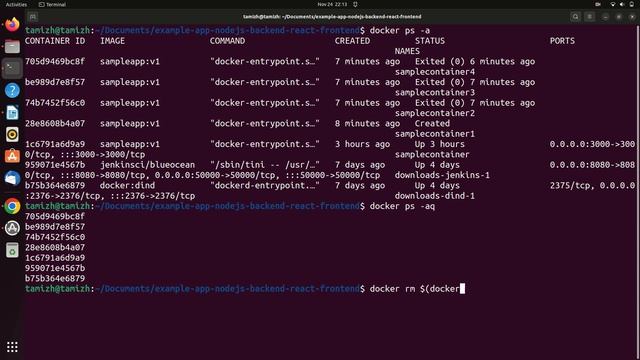The width and height of the screenshot is (640, 360).
Task: Click the terminal window title bar text
Action: tap(332, 17)
